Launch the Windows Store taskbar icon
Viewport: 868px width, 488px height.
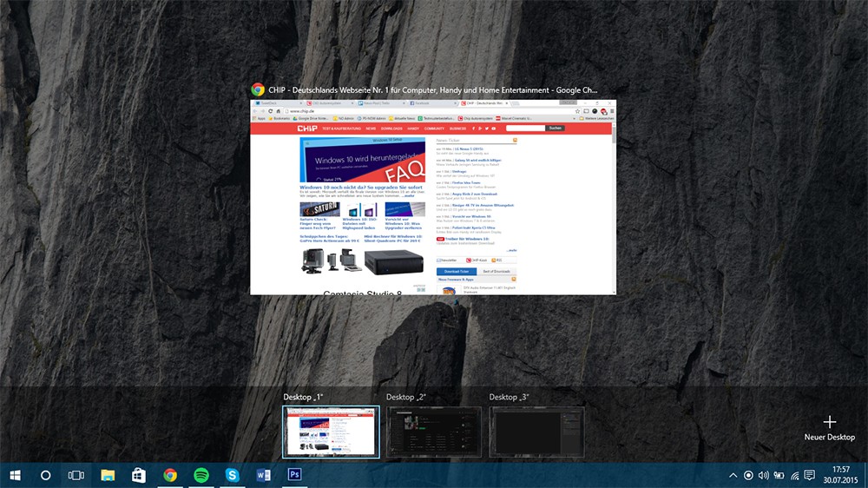[139, 475]
